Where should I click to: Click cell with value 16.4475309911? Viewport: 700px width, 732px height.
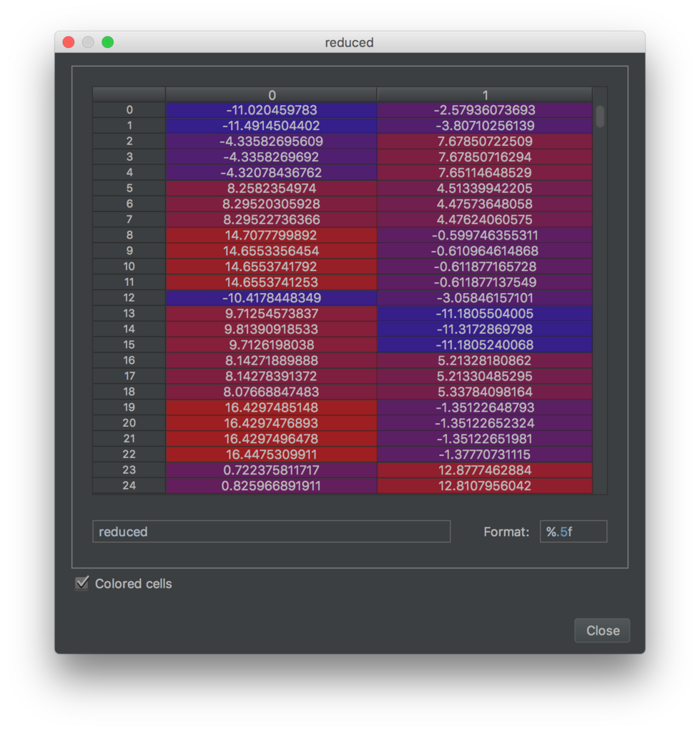tap(271, 454)
